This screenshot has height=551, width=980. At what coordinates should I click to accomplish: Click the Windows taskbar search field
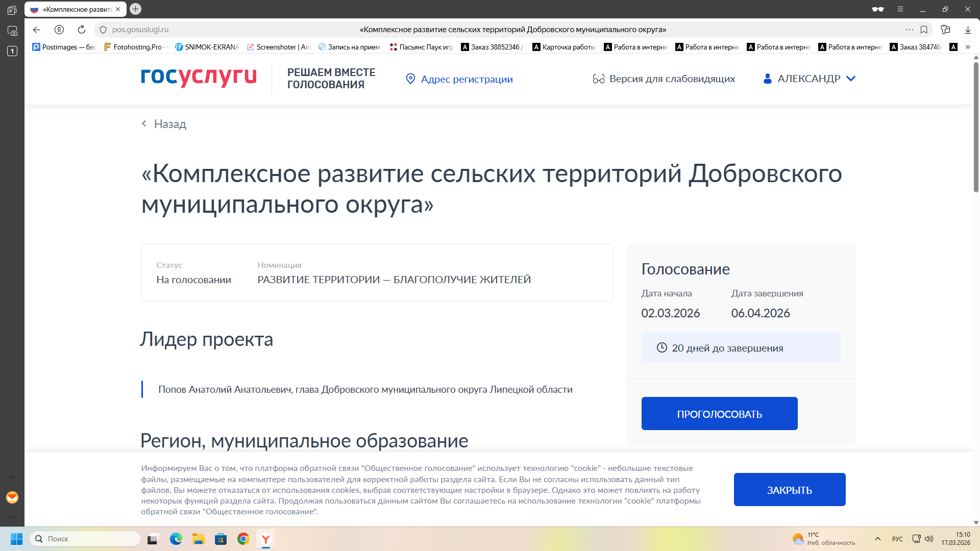tap(86, 539)
